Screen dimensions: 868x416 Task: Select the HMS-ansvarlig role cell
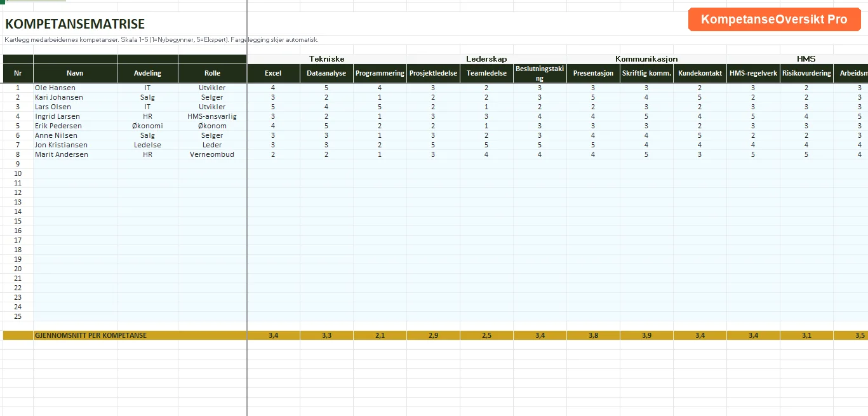[x=212, y=116]
